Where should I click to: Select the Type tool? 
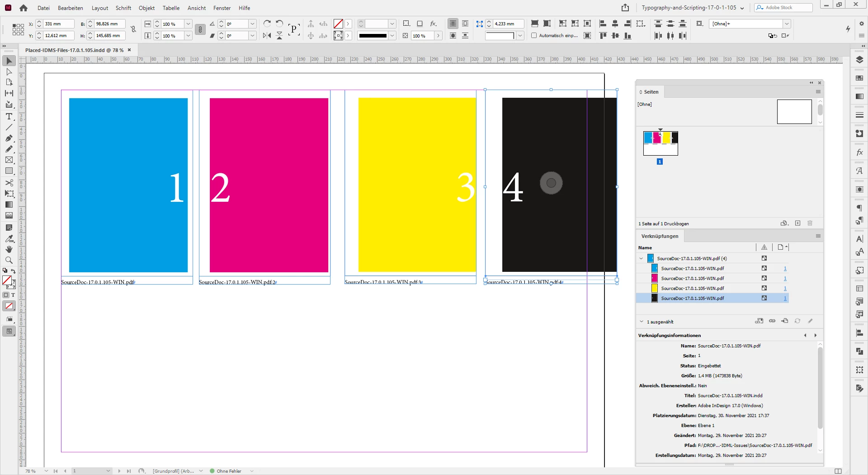coord(9,116)
